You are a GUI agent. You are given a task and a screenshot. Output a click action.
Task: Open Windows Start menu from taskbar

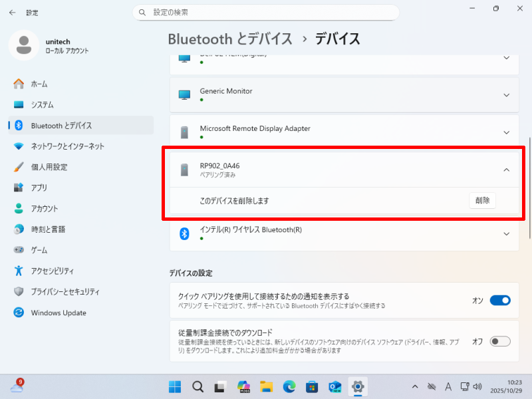[175, 386]
